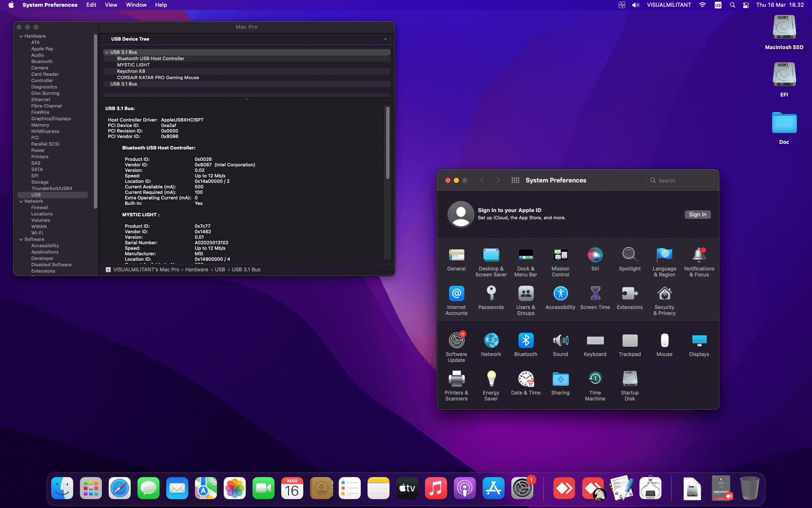Screen dimensions: 812x508
Task: Open the View menu
Action: [x=111, y=5]
